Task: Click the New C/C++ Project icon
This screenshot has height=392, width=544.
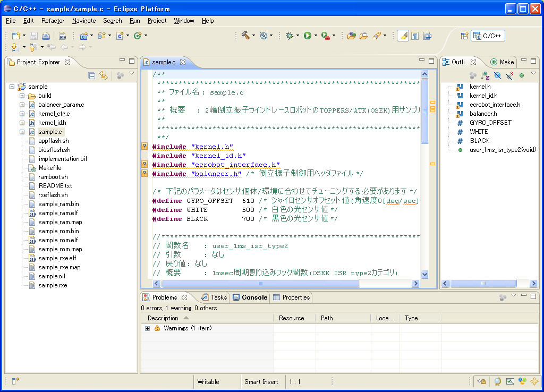Action: [x=83, y=36]
